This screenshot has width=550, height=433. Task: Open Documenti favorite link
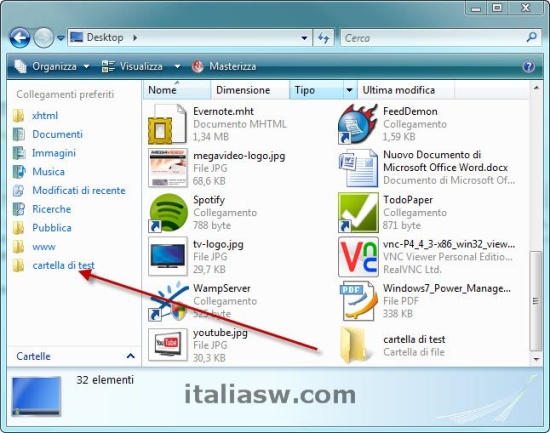tap(58, 134)
